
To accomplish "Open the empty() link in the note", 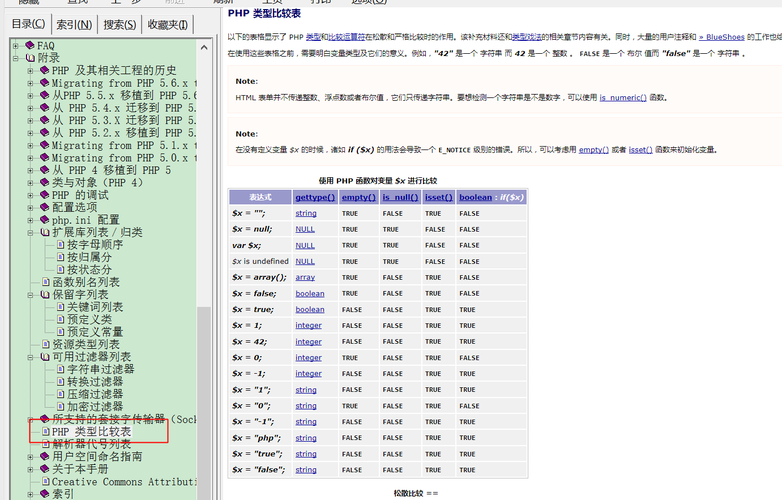I will (593, 150).
